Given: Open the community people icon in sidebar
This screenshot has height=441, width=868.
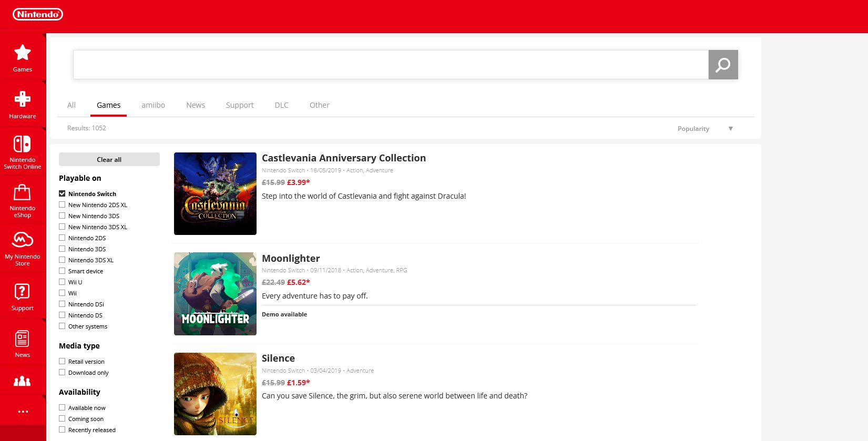Looking at the screenshot, I should pos(23,381).
